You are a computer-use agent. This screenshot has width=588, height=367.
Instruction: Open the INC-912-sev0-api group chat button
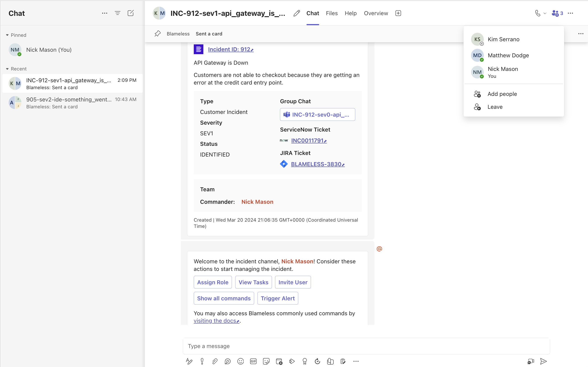[317, 115]
